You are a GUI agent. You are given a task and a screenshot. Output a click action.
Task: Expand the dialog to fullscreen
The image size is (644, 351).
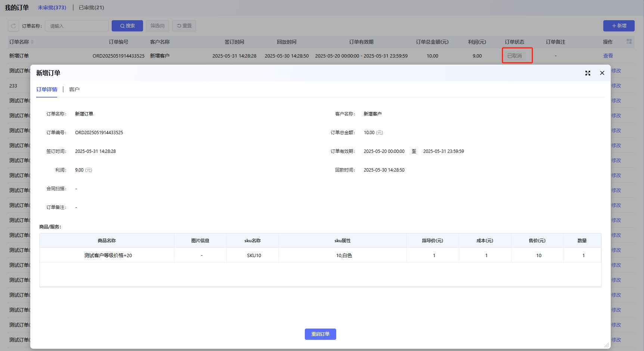(588, 73)
